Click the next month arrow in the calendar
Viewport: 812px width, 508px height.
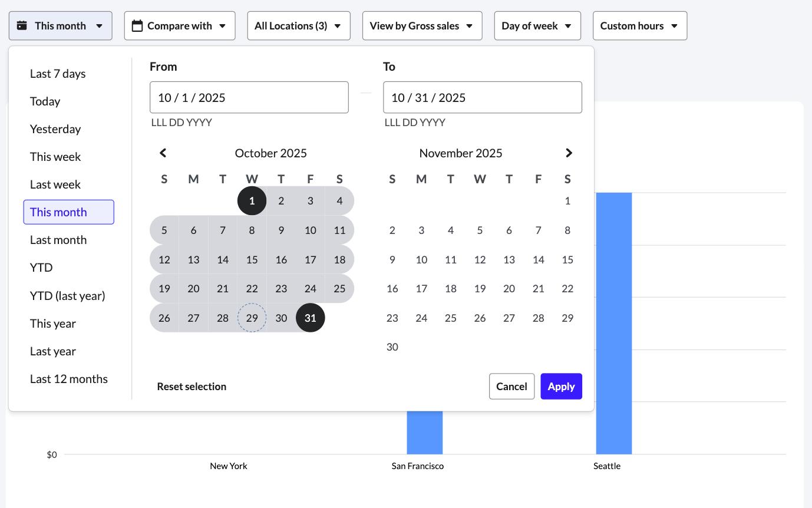(569, 153)
